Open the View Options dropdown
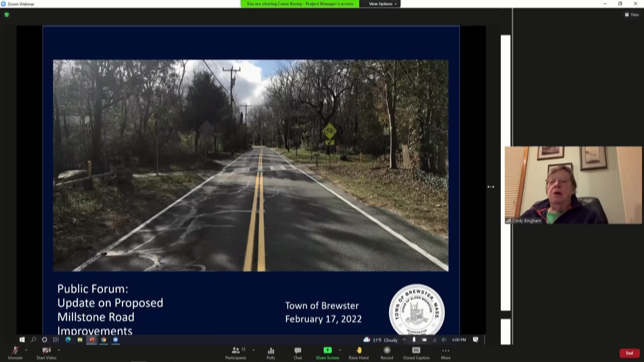This screenshot has height=362, width=644. tap(383, 4)
